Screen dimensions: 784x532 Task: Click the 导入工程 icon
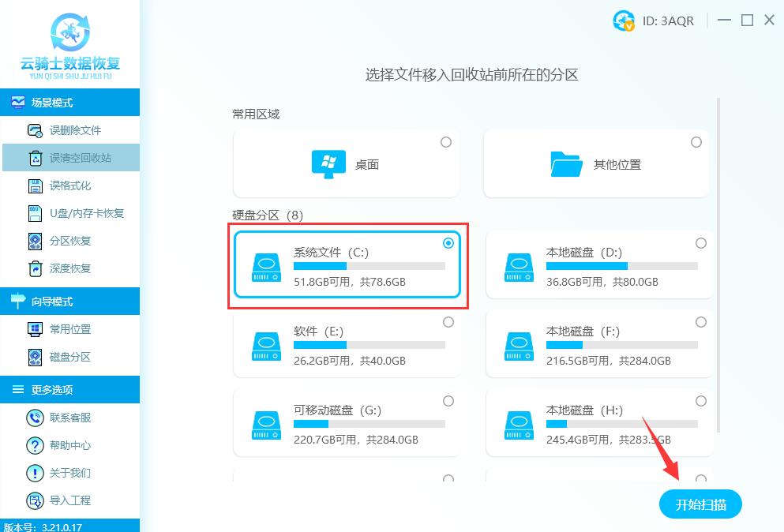(x=35, y=500)
